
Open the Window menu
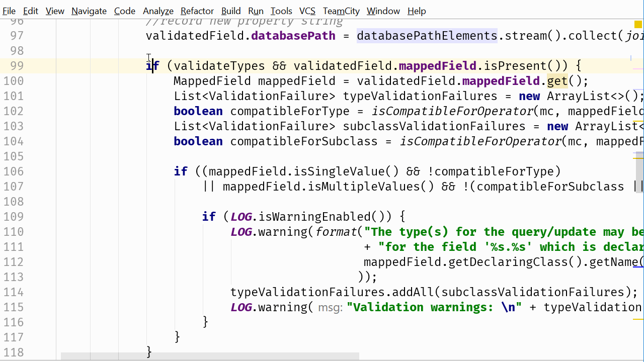point(383,11)
